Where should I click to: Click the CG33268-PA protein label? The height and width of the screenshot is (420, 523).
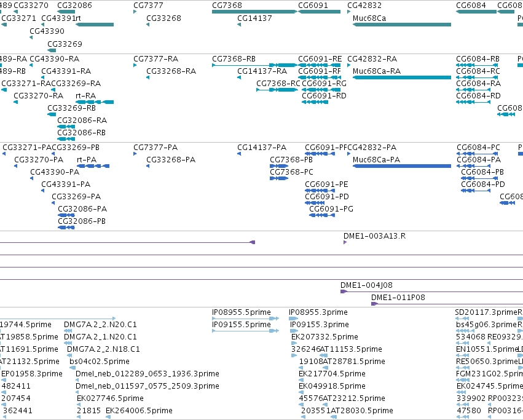171,160
